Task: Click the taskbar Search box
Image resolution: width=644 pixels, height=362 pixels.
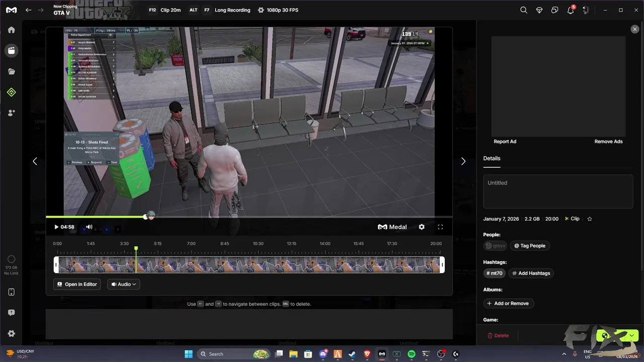Action: click(234, 354)
